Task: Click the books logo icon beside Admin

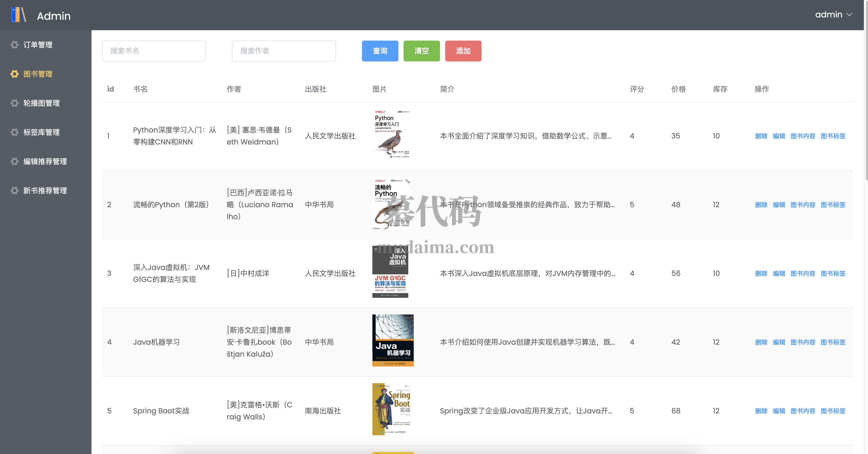Action: click(18, 15)
